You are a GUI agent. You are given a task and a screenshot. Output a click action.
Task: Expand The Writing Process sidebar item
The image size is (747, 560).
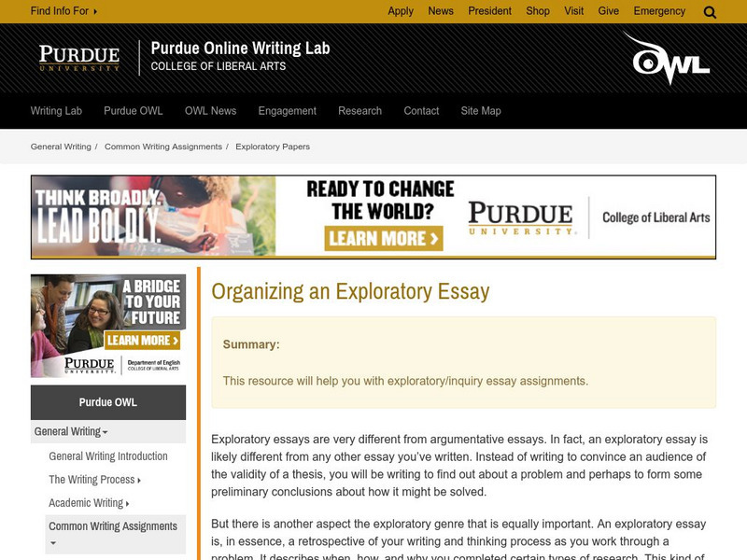click(x=94, y=480)
